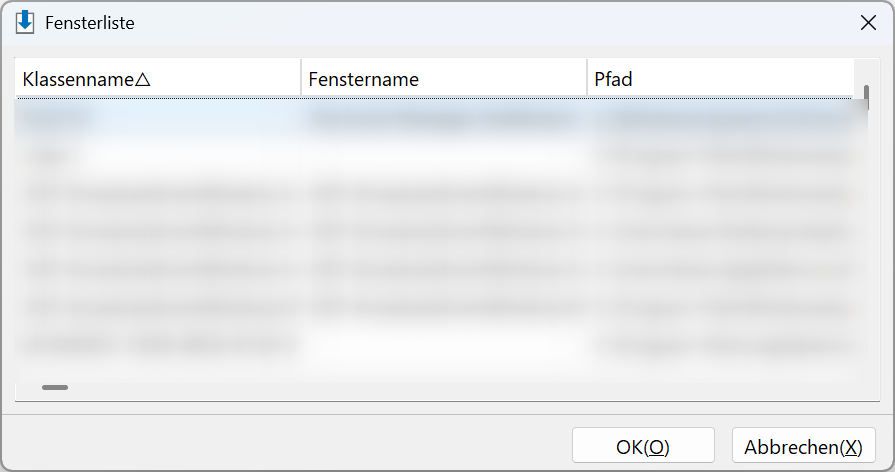Sort list by Fenstername column header
The height and width of the screenshot is (472, 895).
click(x=444, y=78)
